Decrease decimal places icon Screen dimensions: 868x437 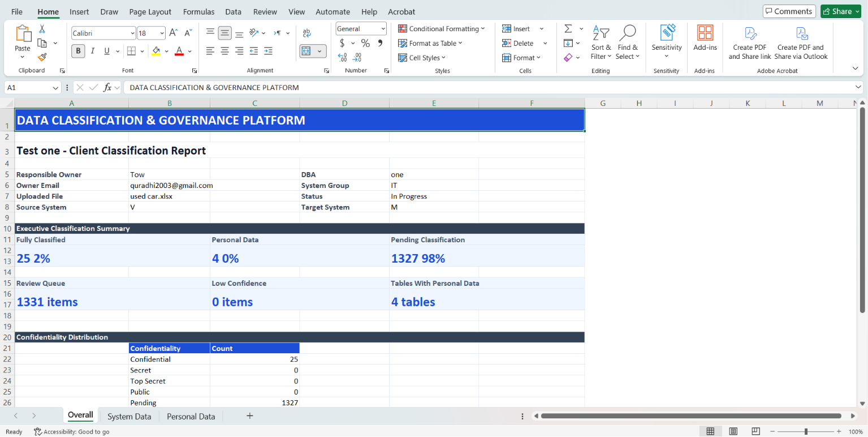357,57
